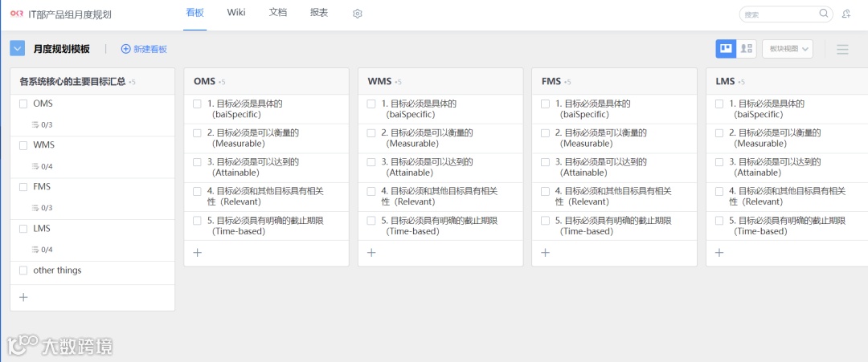Open LMS card 3 Attainable
This screenshot has height=362, width=868.
coord(788,168)
